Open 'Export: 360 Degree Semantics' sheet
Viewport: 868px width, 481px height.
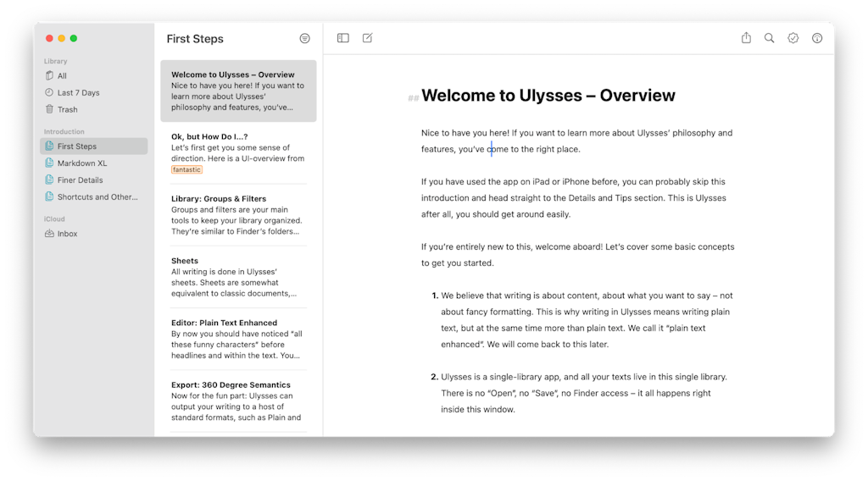tap(238, 401)
